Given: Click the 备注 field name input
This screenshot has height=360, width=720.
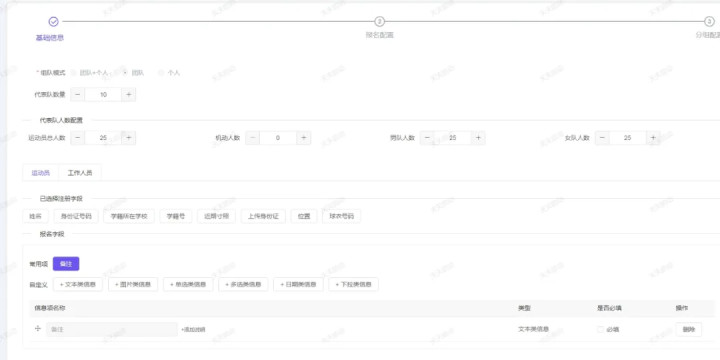Looking at the screenshot, I should coord(112,329).
